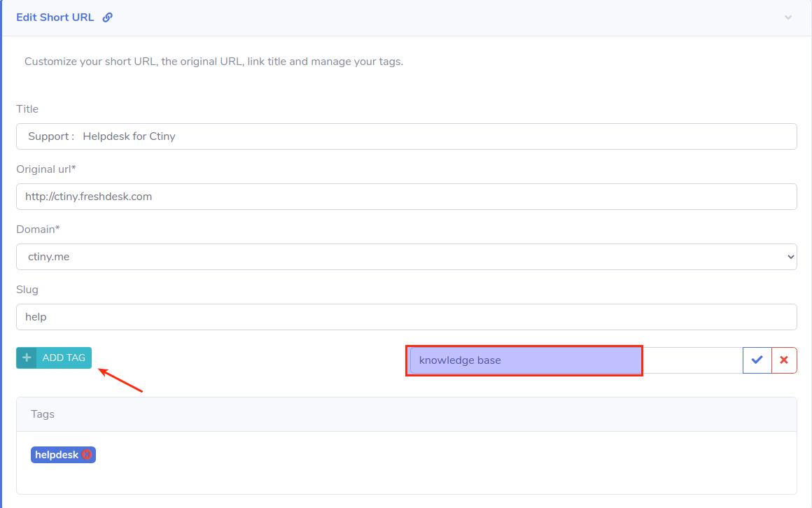Cancel new tag with the red X button
The width and height of the screenshot is (812, 508).
(x=784, y=360)
